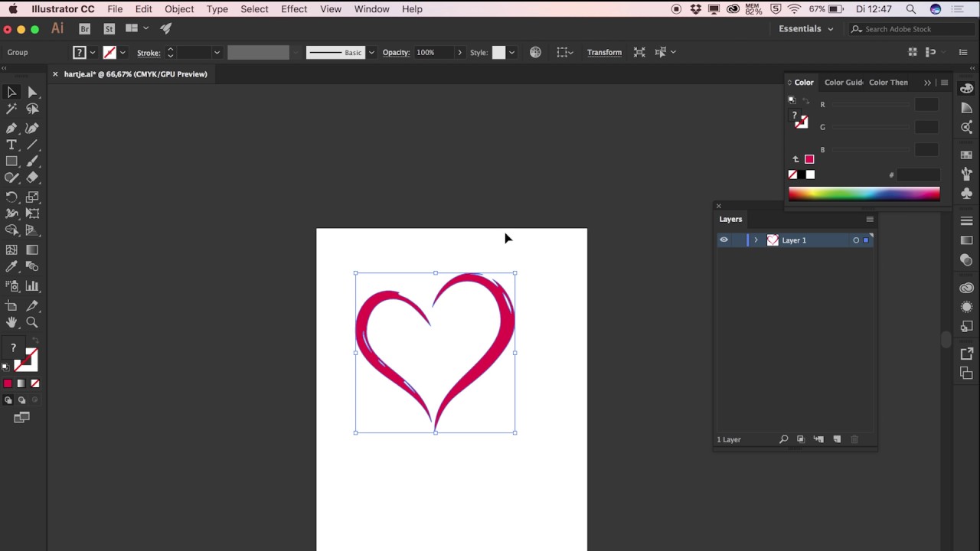Select the Type tool
This screenshot has width=980, height=551.
(11, 145)
